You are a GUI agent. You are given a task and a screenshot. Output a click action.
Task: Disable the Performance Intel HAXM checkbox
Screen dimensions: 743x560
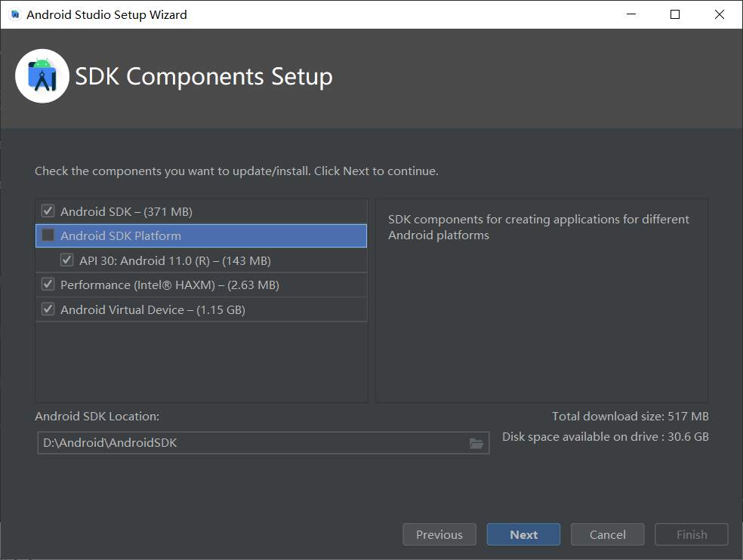click(x=48, y=285)
